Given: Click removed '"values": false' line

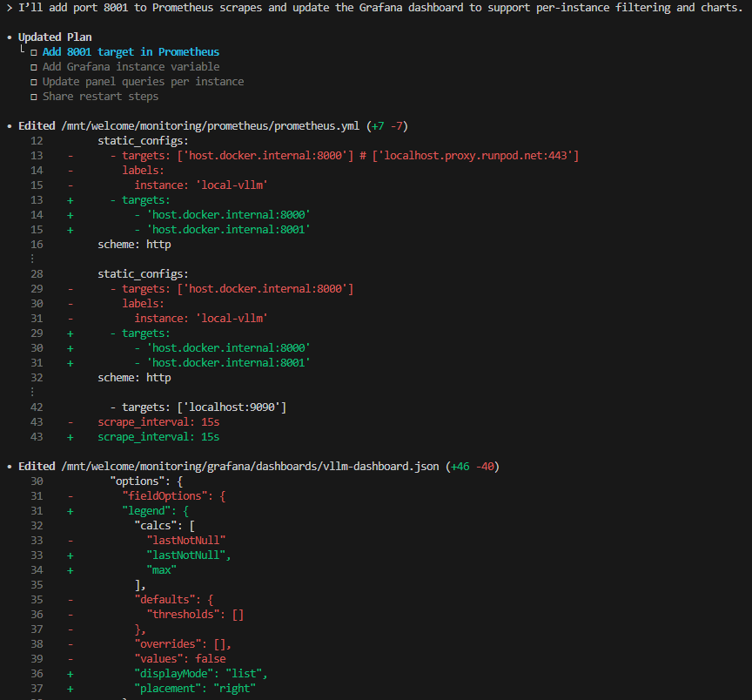Looking at the screenshot, I should pos(180,659).
